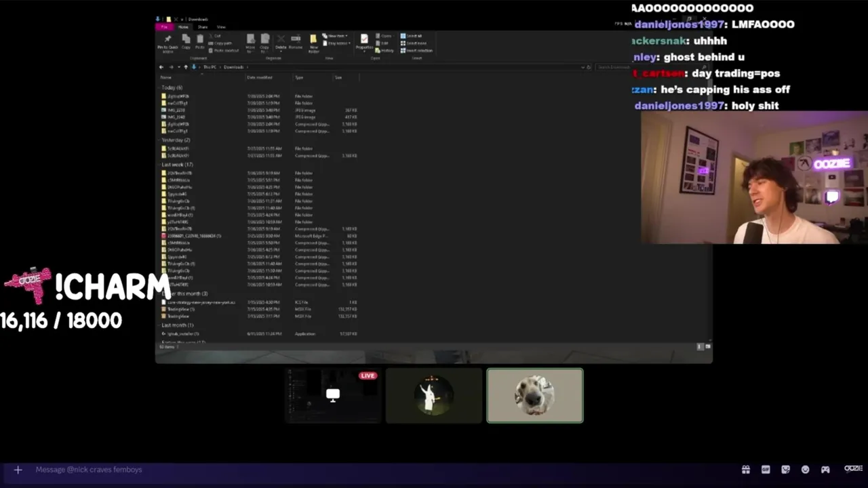The height and width of the screenshot is (488, 868).
Task: Click the game controller icon in Discord
Action: pos(825,469)
